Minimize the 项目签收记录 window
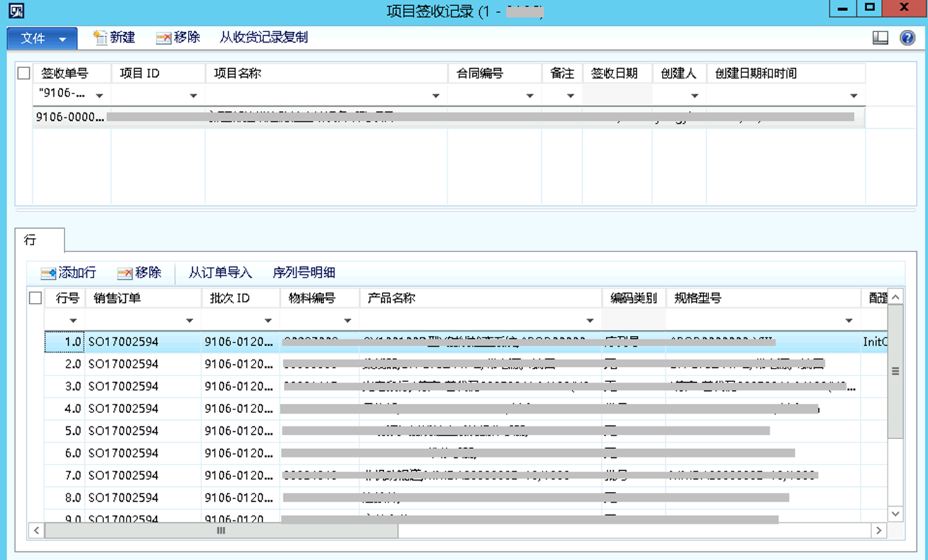Image resolution: width=928 pixels, height=560 pixels. pos(842,9)
